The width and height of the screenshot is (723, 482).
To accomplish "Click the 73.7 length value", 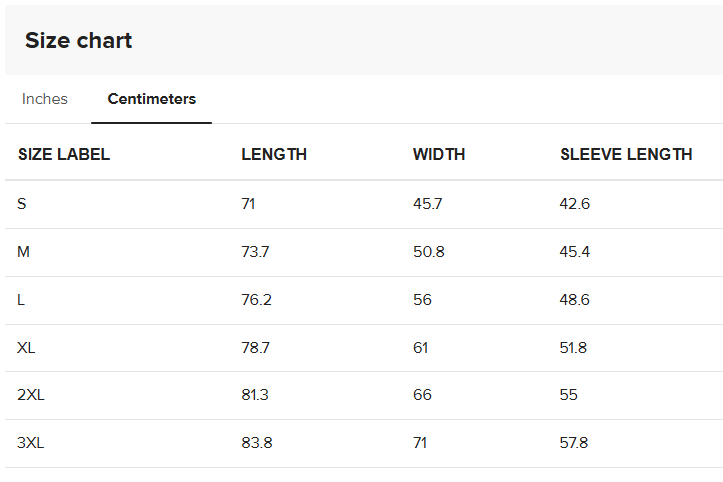I will point(255,252).
